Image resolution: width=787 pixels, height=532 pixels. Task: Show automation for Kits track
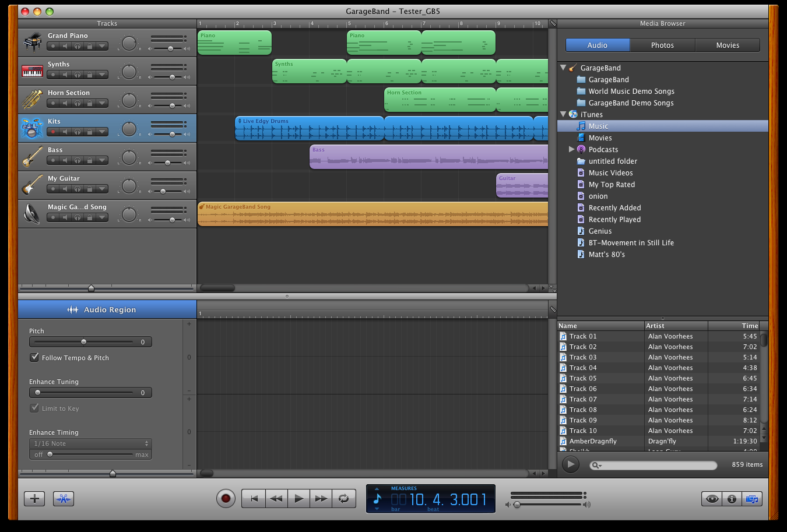[103, 132]
